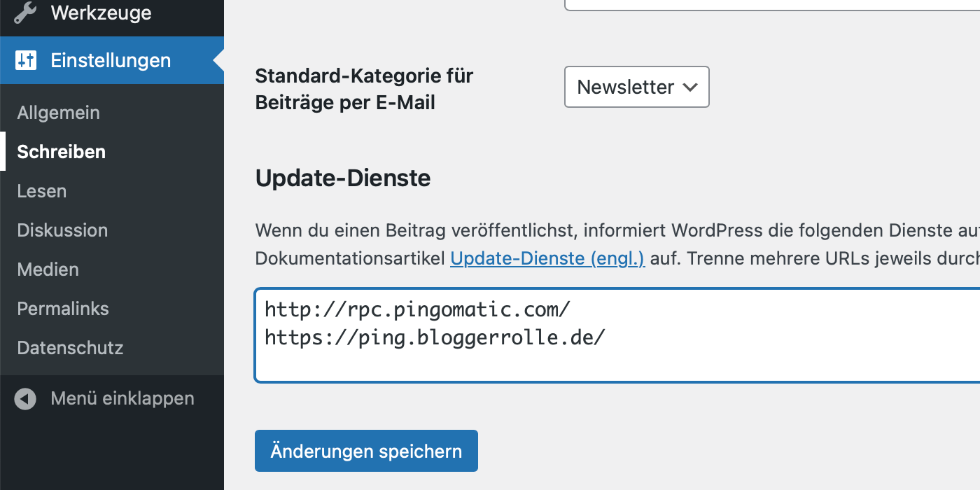
Task: Click the https://ping.bloggerrolle.de/ line
Action: click(x=435, y=337)
